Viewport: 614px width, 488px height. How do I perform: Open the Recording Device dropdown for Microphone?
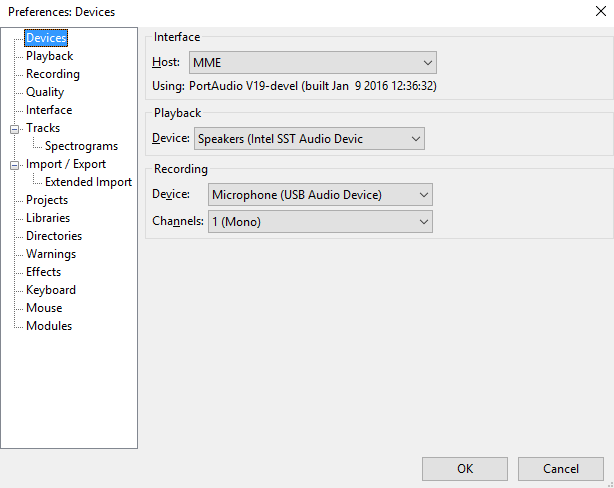pyautogui.click(x=320, y=195)
